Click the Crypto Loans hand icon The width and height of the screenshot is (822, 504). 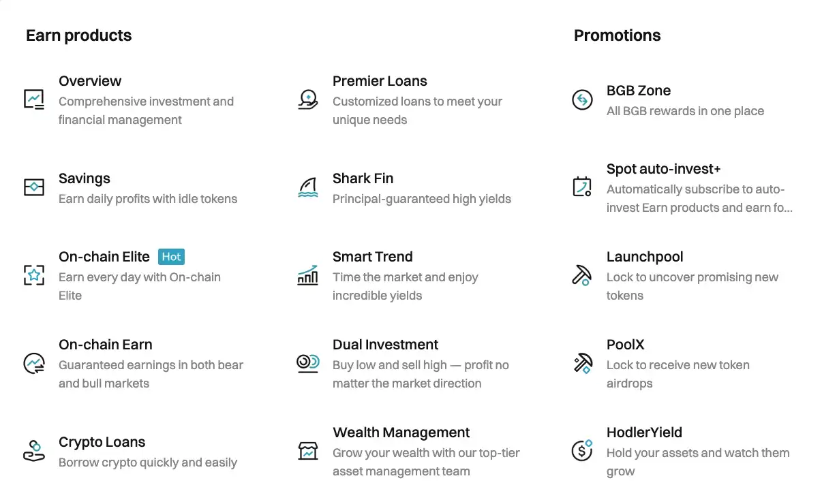34,451
